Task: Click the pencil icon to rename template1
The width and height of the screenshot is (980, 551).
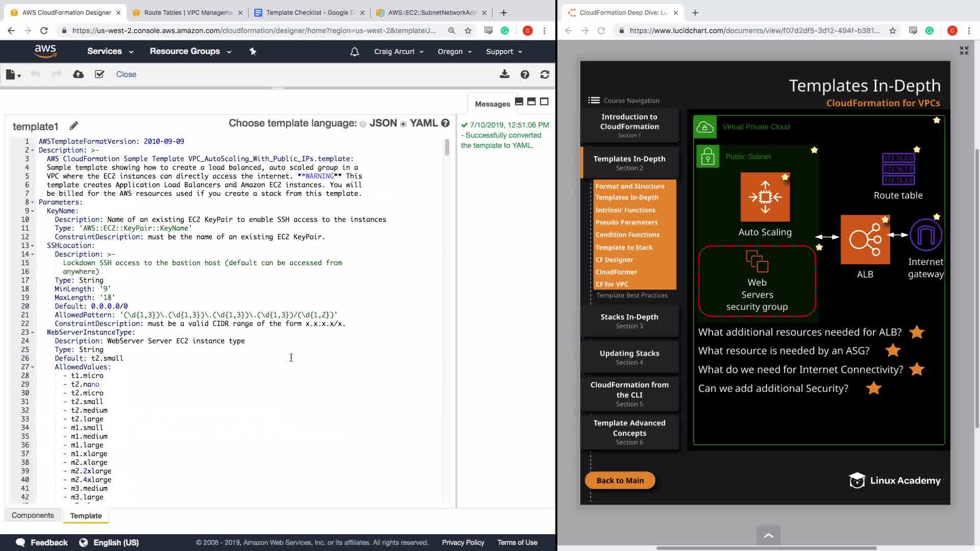Action: [x=73, y=126]
